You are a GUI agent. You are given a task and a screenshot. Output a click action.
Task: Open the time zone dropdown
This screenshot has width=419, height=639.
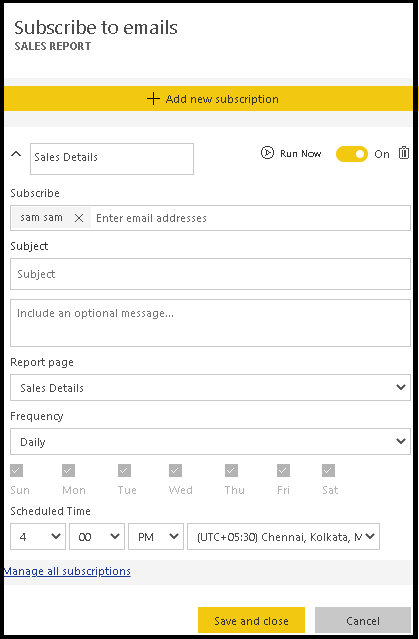(x=283, y=537)
